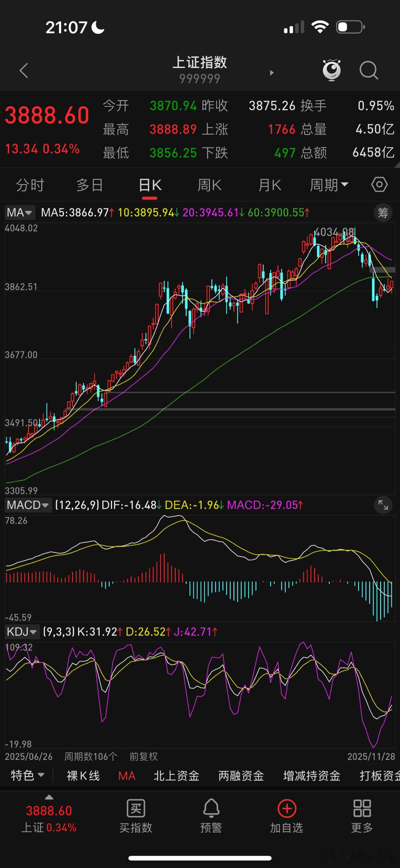Tap the 前复权 adjustment label
The height and width of the screenshot is (868, 400).
[144, 756]
